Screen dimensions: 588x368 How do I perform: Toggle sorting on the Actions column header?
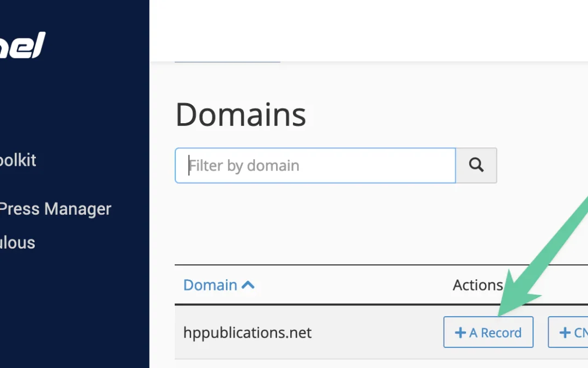(x=477, y=285)
